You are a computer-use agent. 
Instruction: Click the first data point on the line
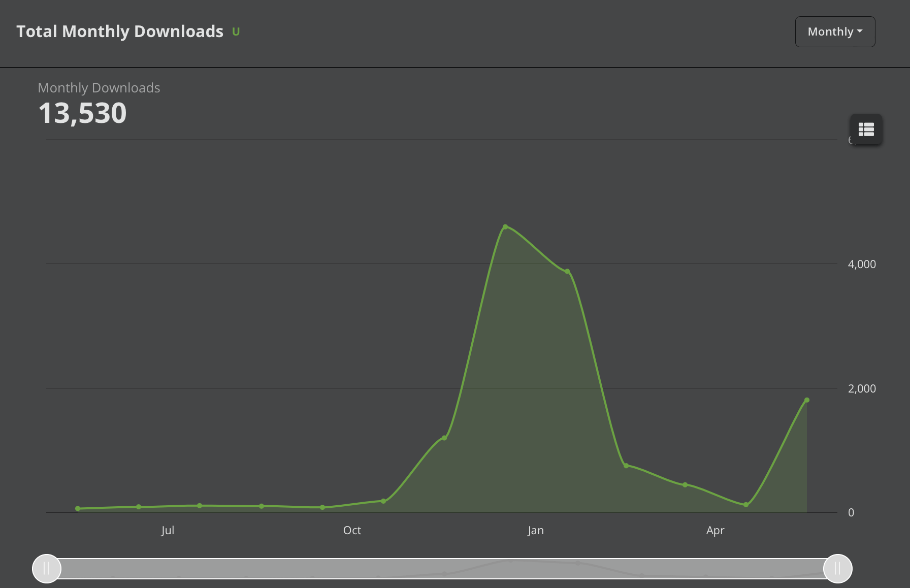tap(78, 508)
